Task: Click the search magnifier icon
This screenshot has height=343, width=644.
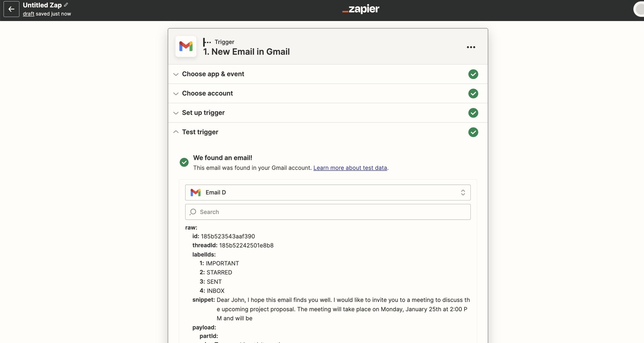Action: pyautogui.click(x=193, y=212)
